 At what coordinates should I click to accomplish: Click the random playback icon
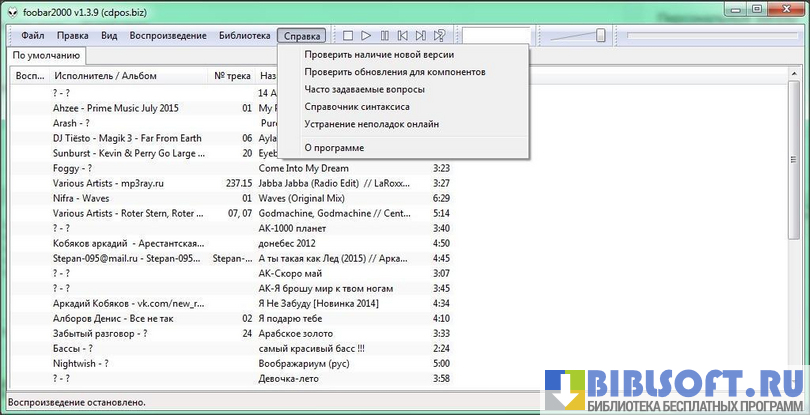click(x=439, y=36)
